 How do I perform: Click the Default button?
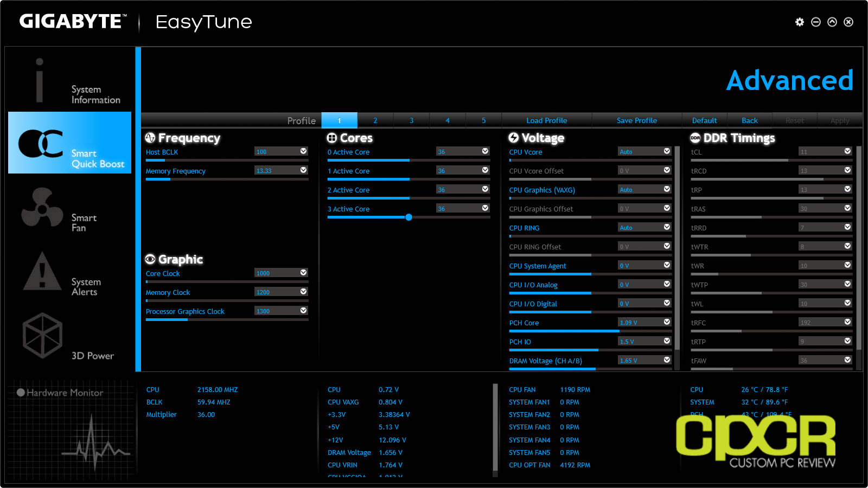704,120
